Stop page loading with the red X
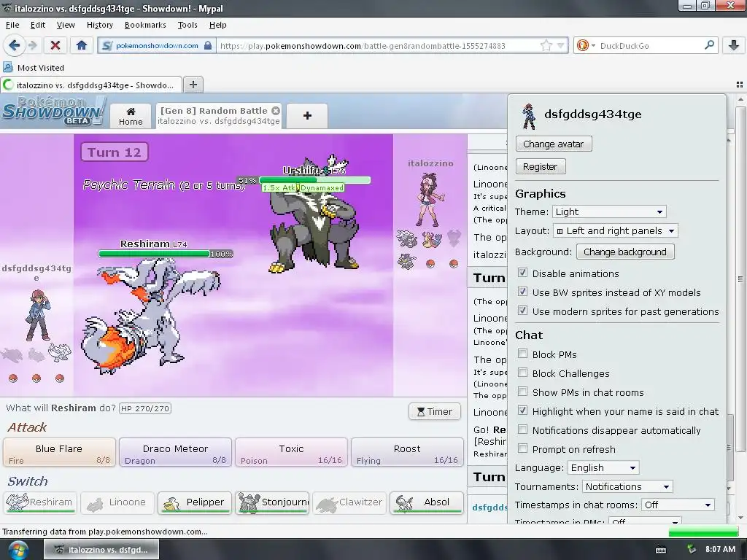 pos(55,46)
